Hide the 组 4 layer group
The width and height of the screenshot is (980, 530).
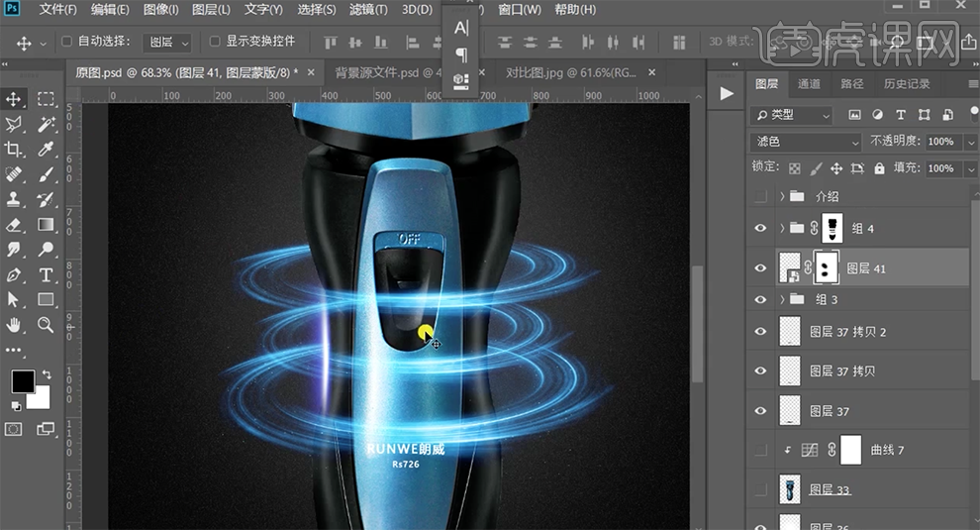[760, 229]
